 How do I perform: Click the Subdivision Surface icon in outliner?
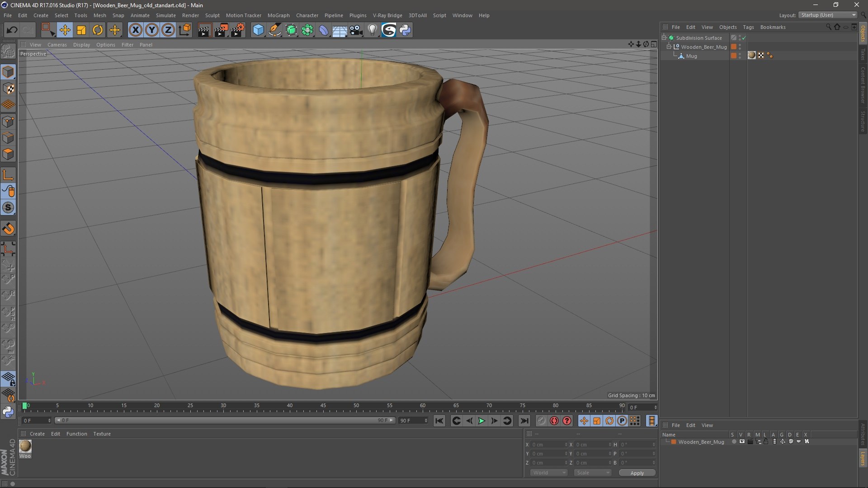pos(671,38)
